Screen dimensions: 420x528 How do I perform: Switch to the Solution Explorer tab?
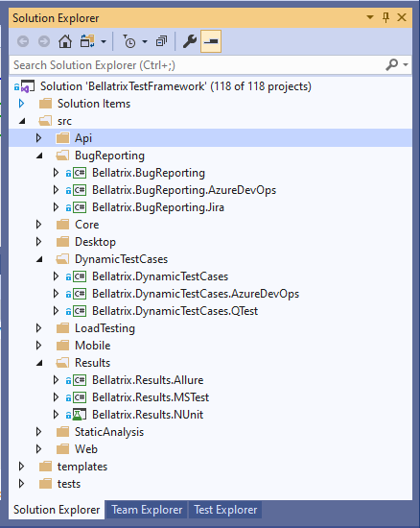[57, 510]
